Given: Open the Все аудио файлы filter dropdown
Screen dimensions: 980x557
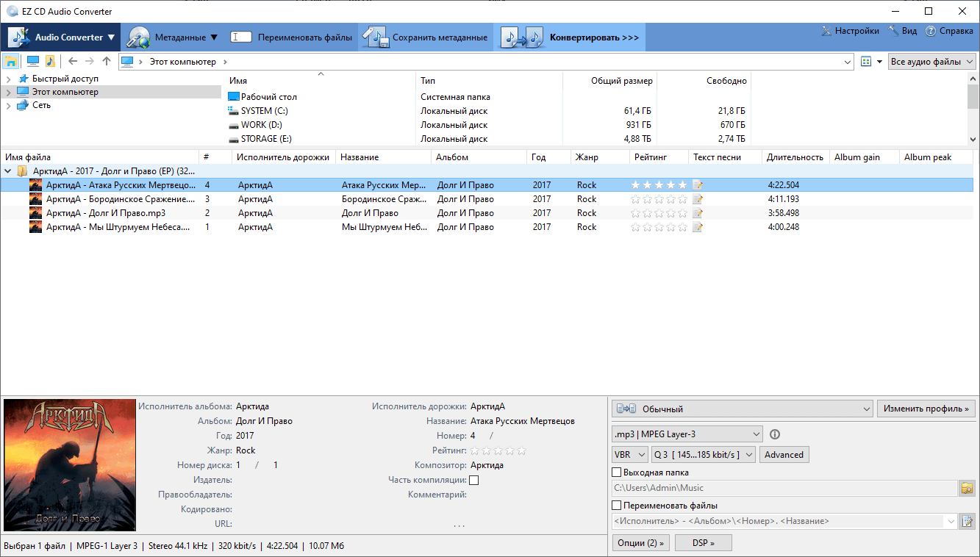Looking at the screenshot, I should pos(931,61).
